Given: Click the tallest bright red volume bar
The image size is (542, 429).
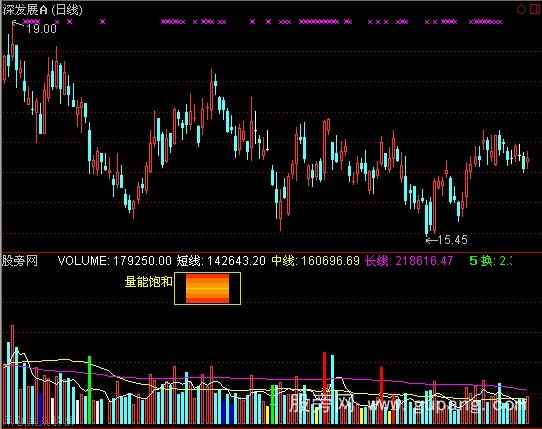Looking at the screenshot, I should [325, 388].
